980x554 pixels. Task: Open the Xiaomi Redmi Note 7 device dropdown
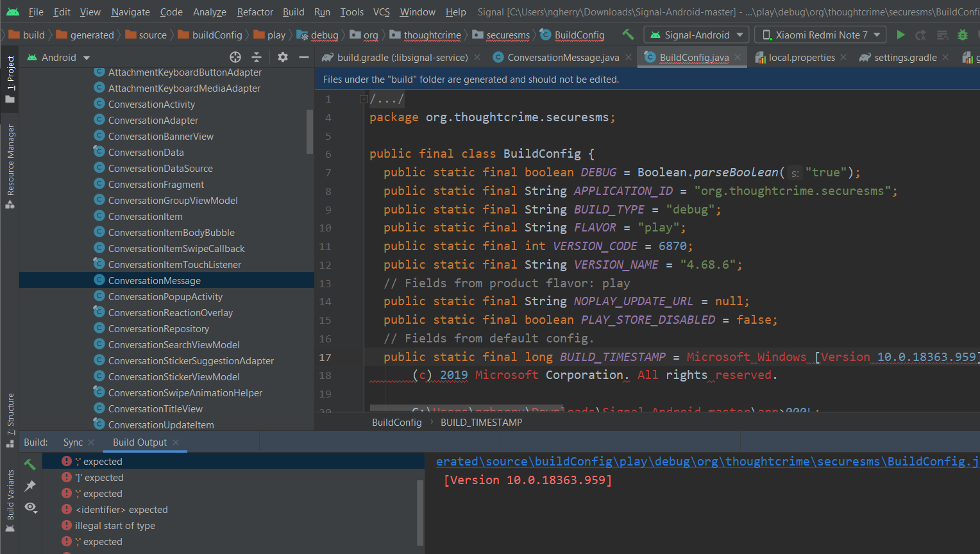click(x=820, y=35)
